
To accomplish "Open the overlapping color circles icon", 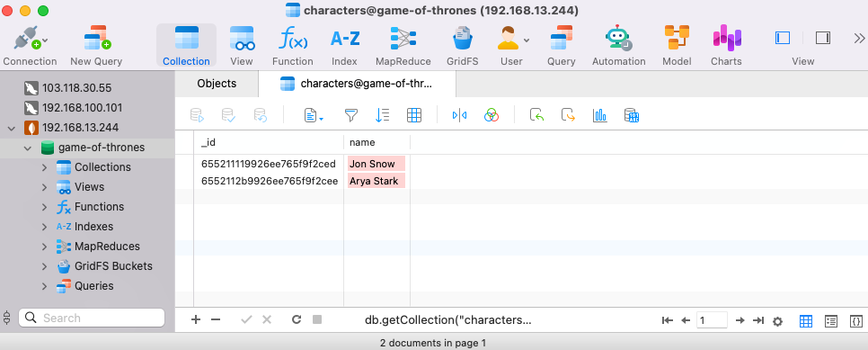I will (x=492, y=115).
